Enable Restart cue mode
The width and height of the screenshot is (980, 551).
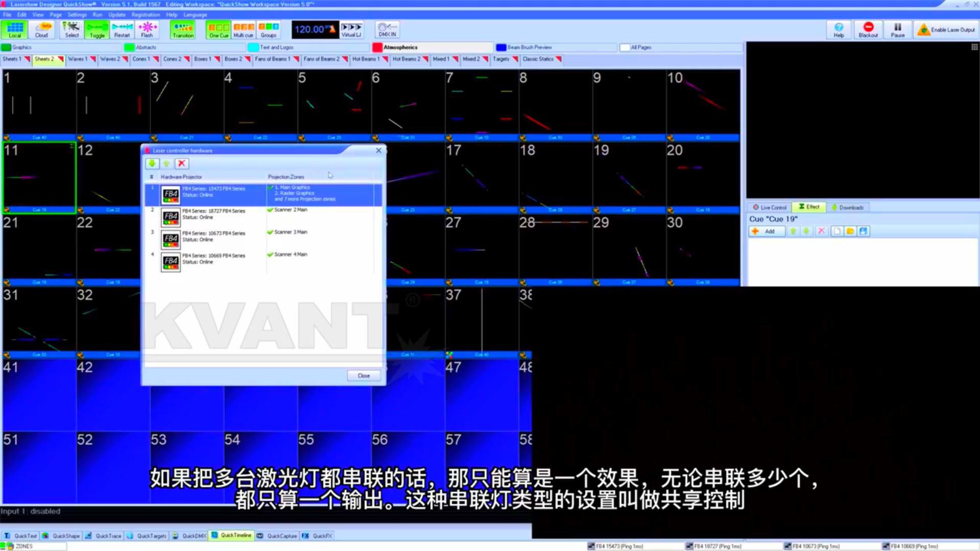coord(122,30)
